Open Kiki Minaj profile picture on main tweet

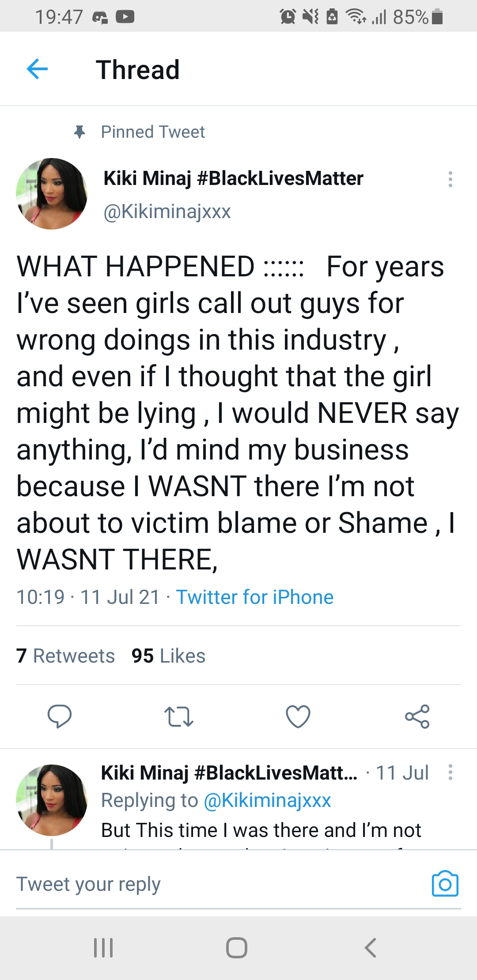click(52, 194)
